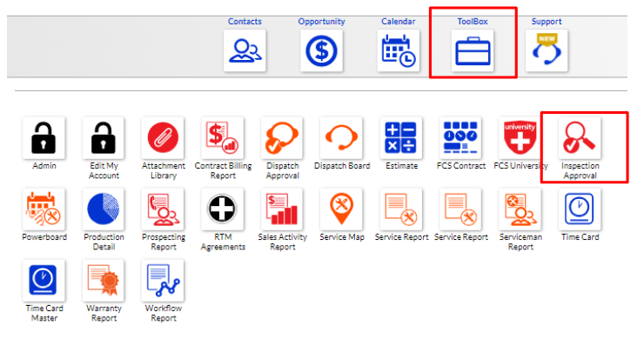Open the Dispatch Board headset icon
The width and height of the screenshot is (644, 345).
341,138
